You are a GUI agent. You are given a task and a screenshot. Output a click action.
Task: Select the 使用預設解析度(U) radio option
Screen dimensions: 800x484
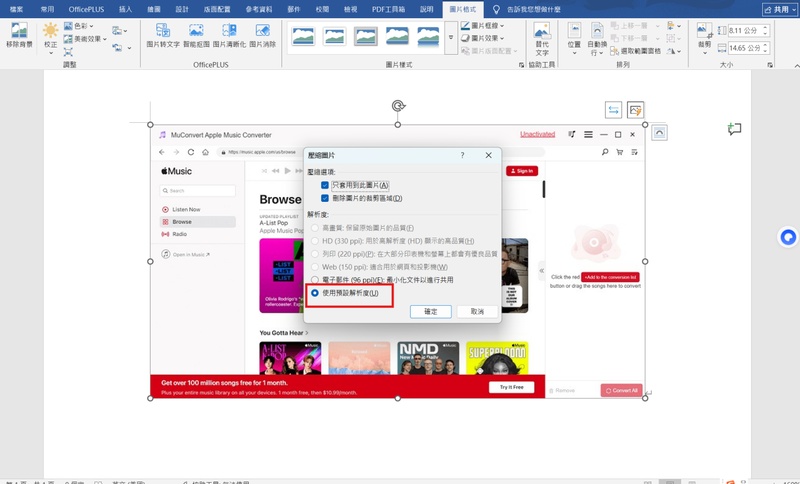click(315, 293)
